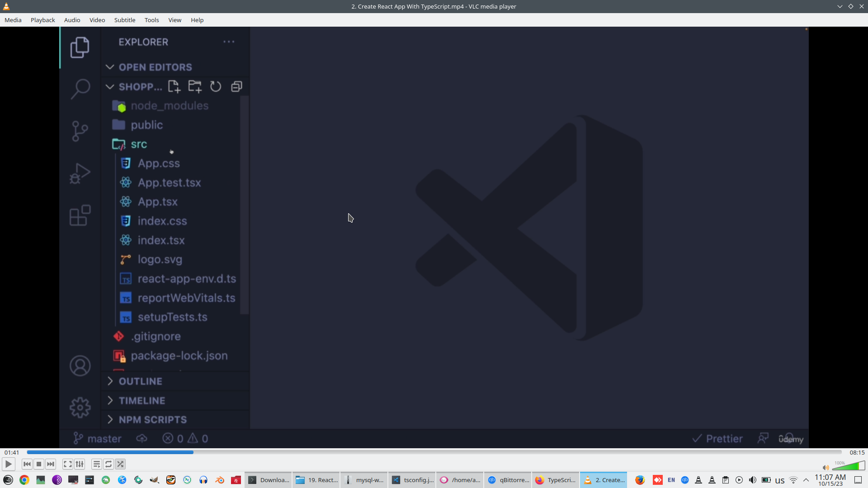Open the Subtitle menu
Image resolution: width=868 pixels, height=488 pixels.
(x=124, y=20)
